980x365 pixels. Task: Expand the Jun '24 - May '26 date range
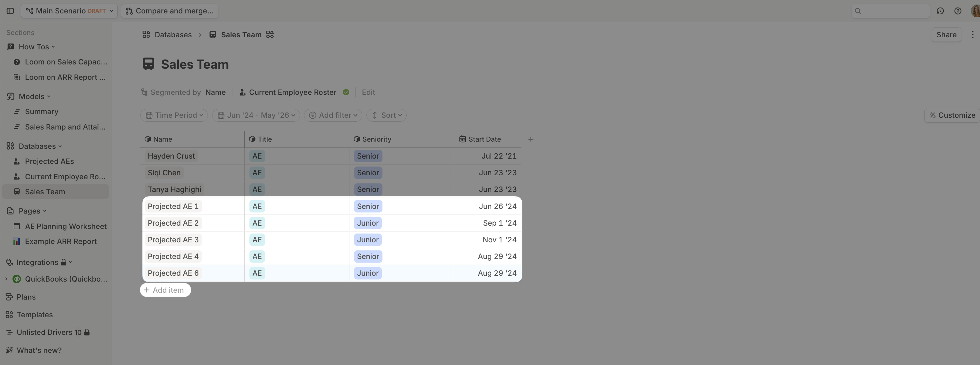256,115
